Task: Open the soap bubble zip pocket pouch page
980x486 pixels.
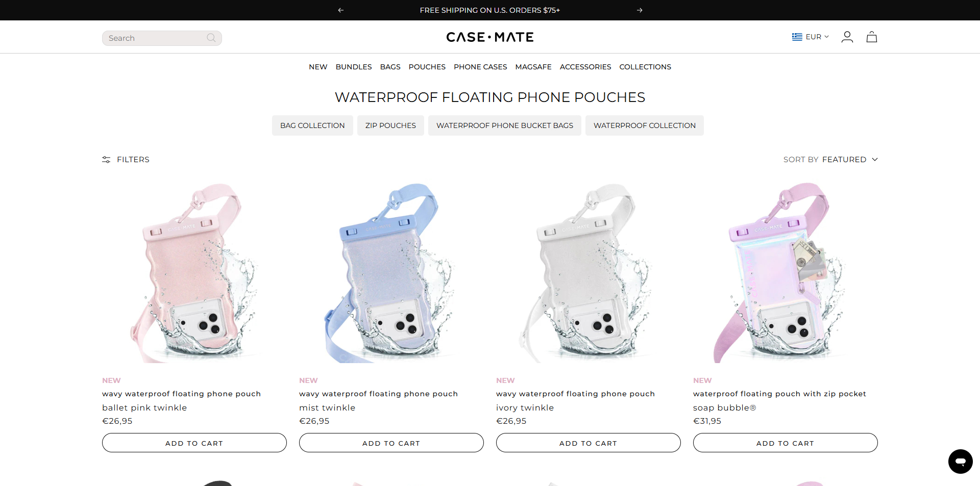Action: pos(779,394)
